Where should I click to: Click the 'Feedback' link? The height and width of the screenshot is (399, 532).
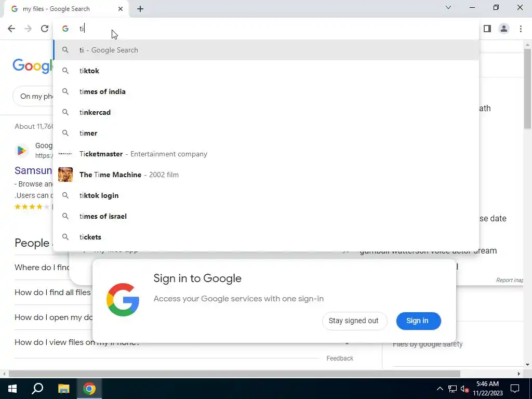[x=340, y=358]
